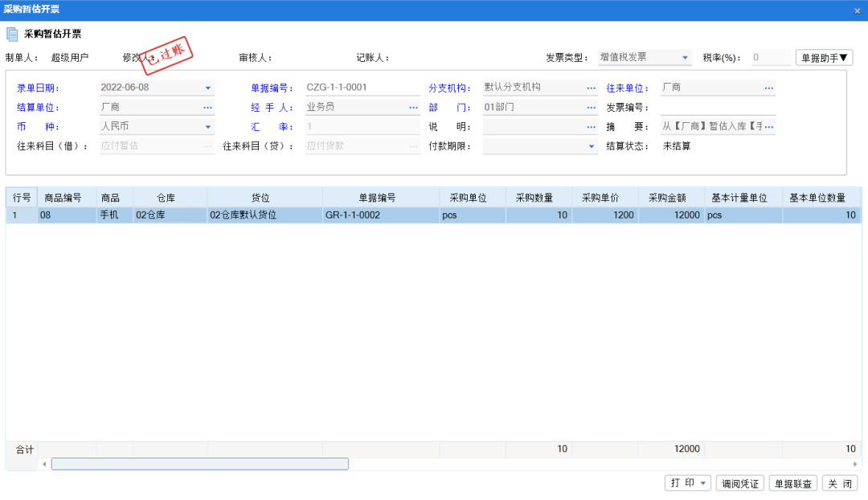Click the 调阅凭证 button

click(739, 483)
